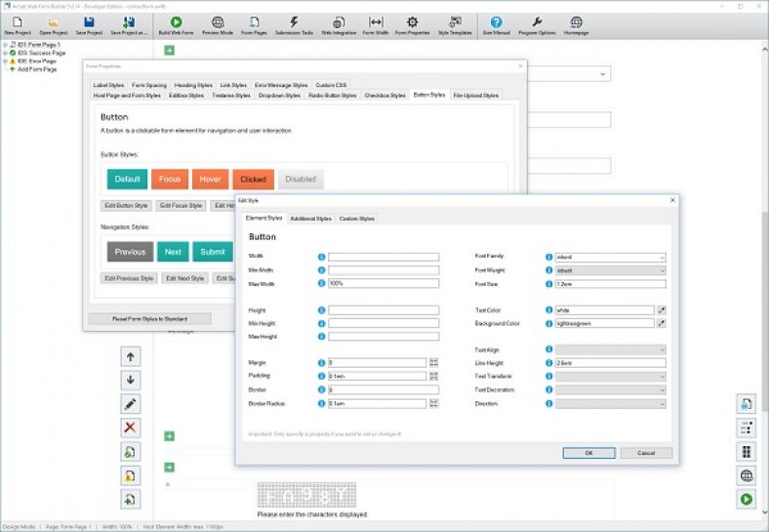This screenshot has height=532, width=769.
Task: Click the Form Width toolbar icon
Action: (376, 22)
